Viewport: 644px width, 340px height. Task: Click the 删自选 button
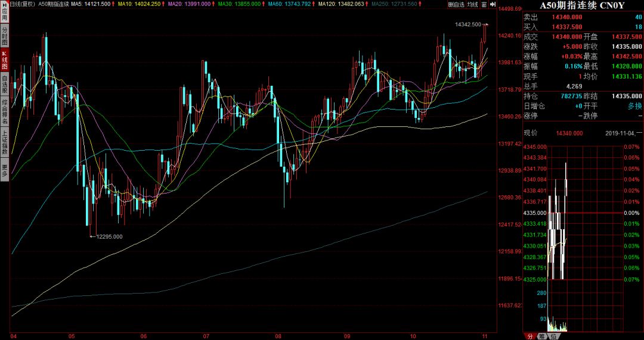456,5
